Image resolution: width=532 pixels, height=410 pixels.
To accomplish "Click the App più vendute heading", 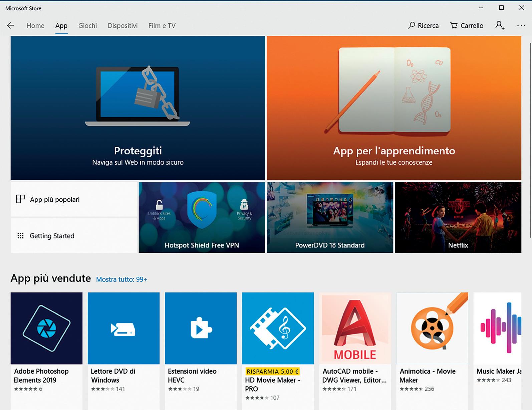I will coord(51,278).
